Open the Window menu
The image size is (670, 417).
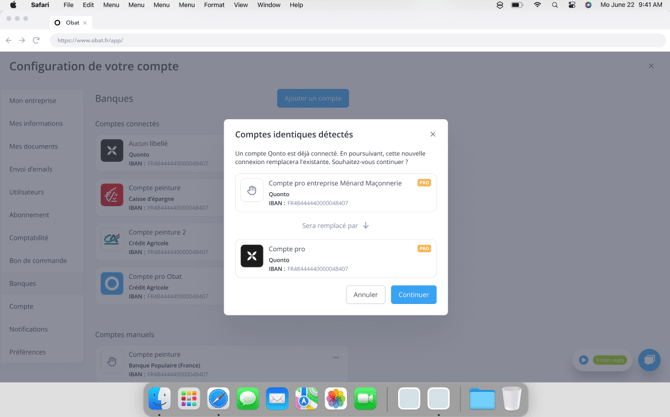coord(268,5)
